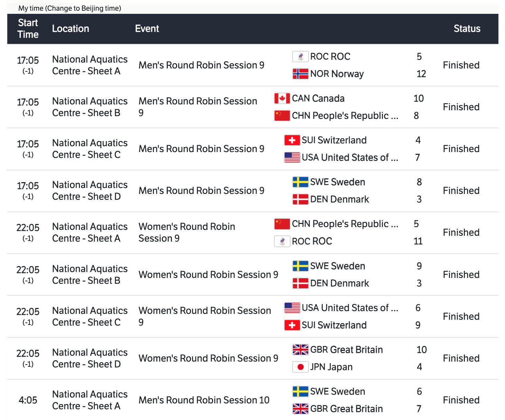Click Sweden flag in Men's Session 10
This screenshot has width=505, height=420.
point(300,391)
